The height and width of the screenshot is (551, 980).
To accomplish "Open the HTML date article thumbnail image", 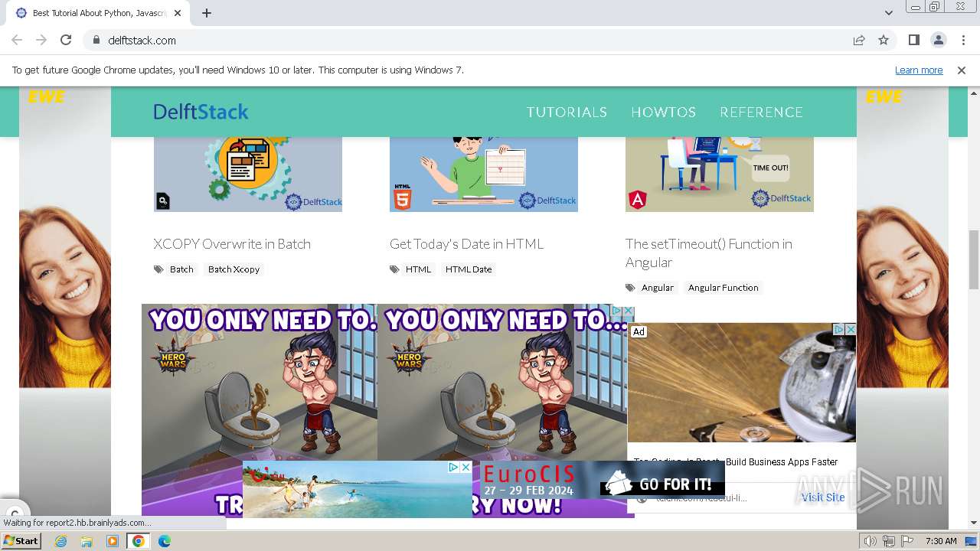I will [483, 174].
